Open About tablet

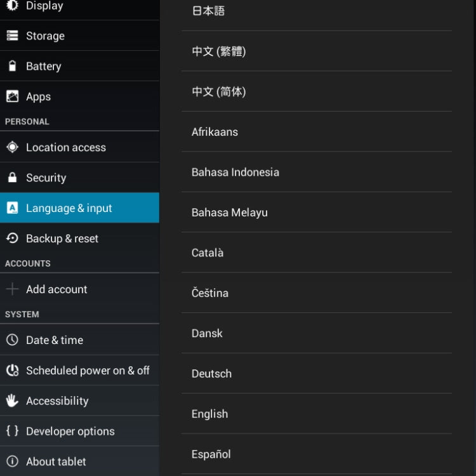pyautogui.click(x=79, y=461)
